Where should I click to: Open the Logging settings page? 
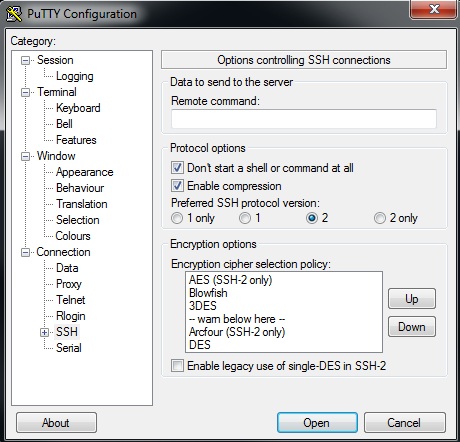(75, 76)
